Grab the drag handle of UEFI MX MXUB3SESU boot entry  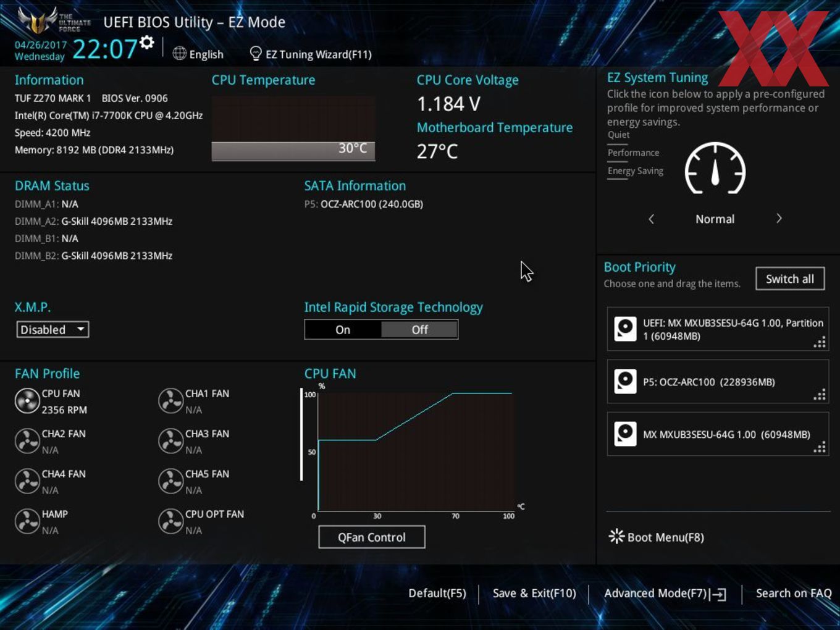pos(820,342)
